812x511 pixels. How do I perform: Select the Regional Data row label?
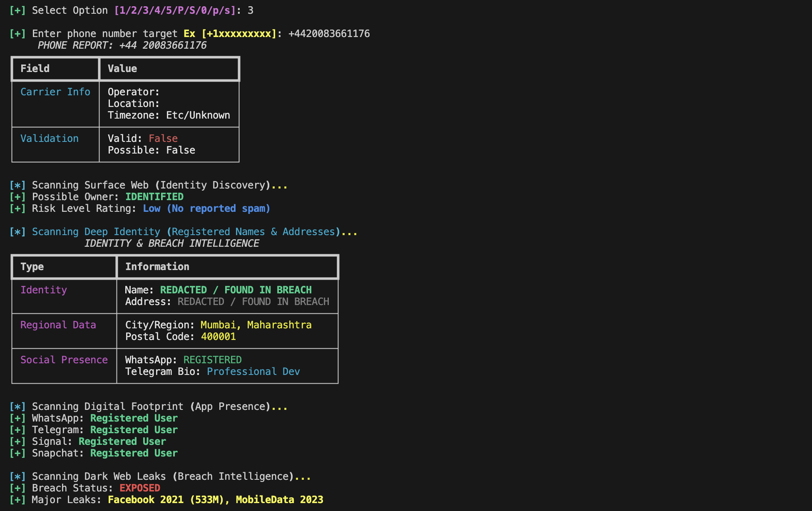click(x=58, y=325)
